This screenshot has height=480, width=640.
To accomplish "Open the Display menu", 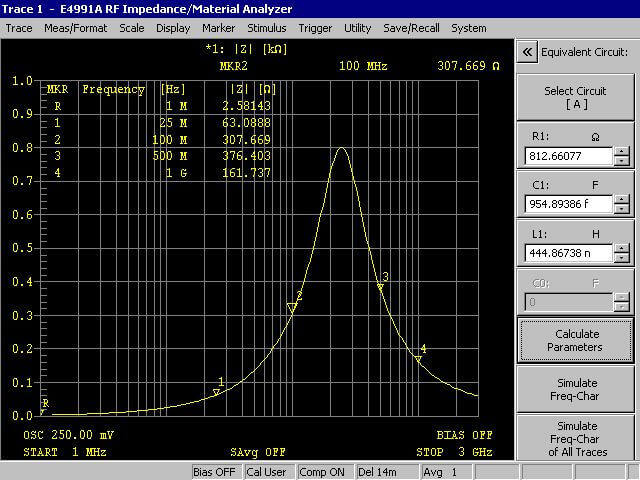I will pyautogui.click(x=173, y=28).
